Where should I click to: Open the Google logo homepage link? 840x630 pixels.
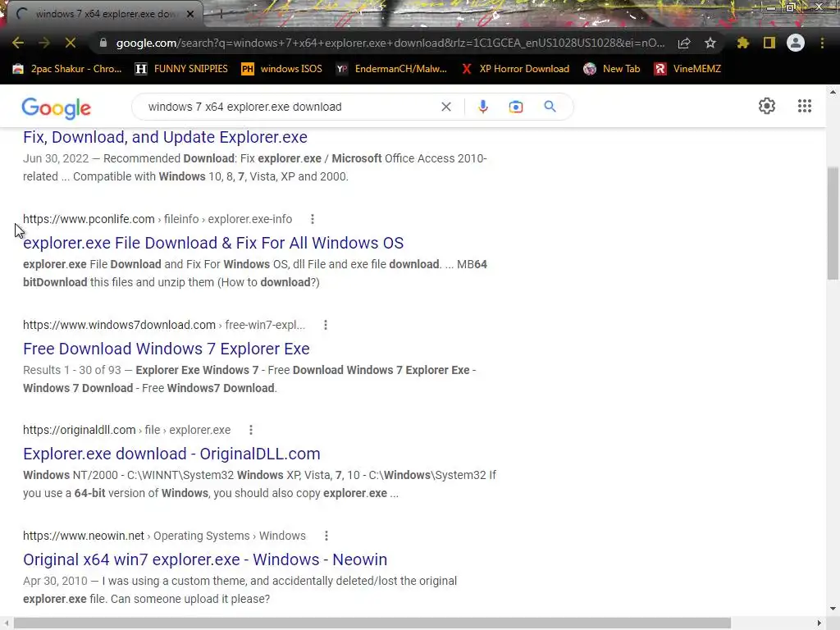[57, 108]
